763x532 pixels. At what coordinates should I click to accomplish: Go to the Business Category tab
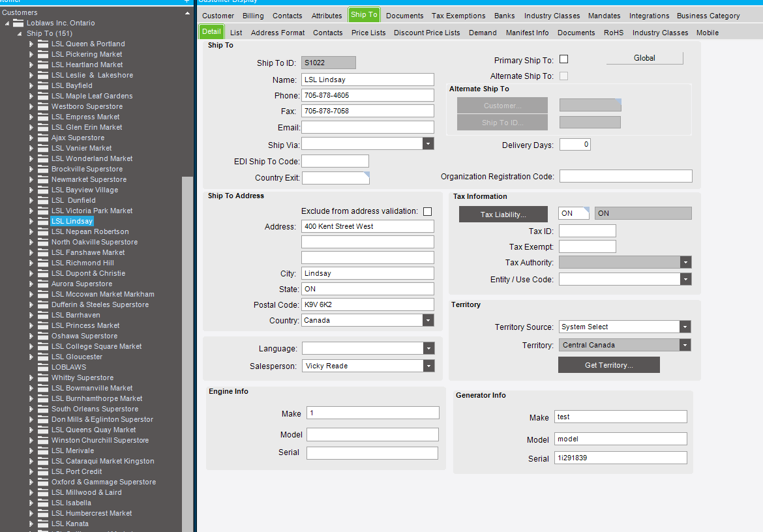click(x=708, y=16)
